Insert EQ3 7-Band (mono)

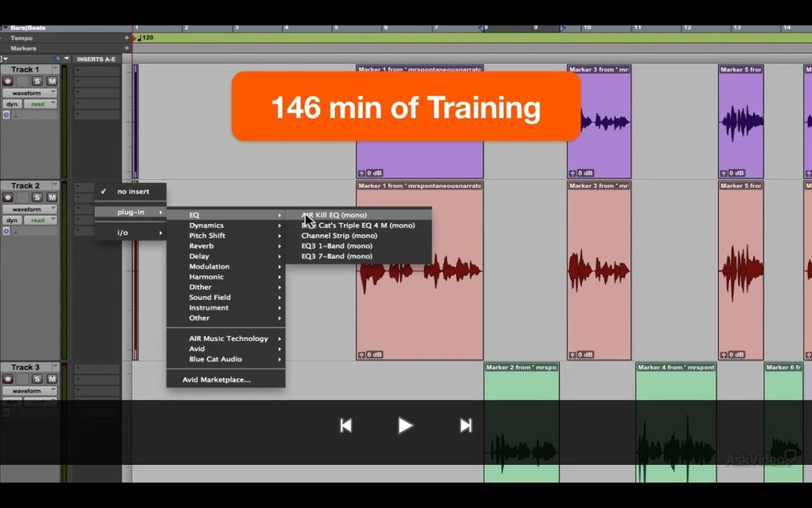[358, 256]
